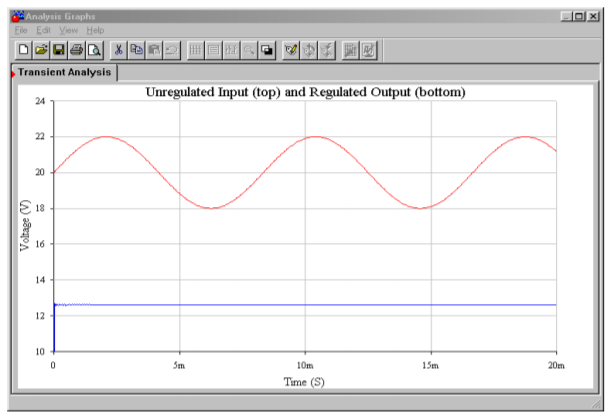This screenshot has width=610, height=416.
Task: Copy the graph using the Copy icon
Action: (x=136, y=49)
